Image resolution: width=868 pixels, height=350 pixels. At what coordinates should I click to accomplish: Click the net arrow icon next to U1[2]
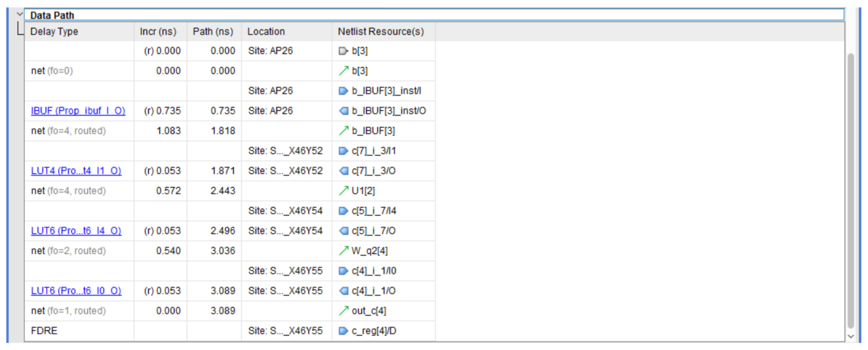343,191
